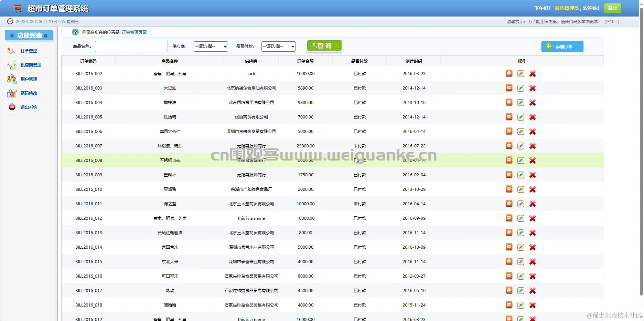644x321 pixels.
Task: Click date 2015-11-24 cell
Action: pos(414,305)
